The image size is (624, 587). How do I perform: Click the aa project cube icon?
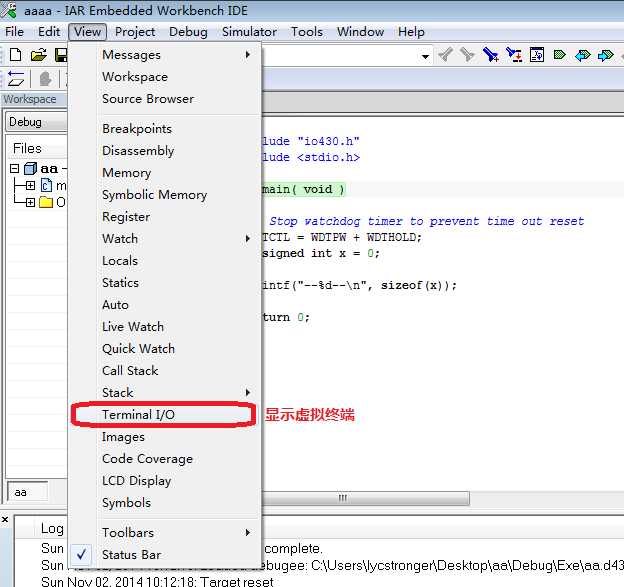point(30,169)
